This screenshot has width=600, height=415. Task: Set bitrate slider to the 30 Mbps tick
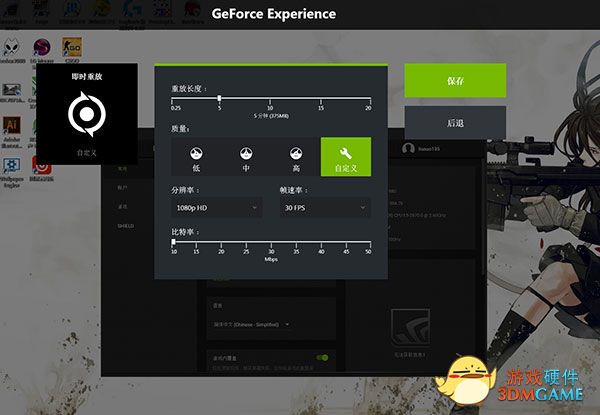(271, 243)
